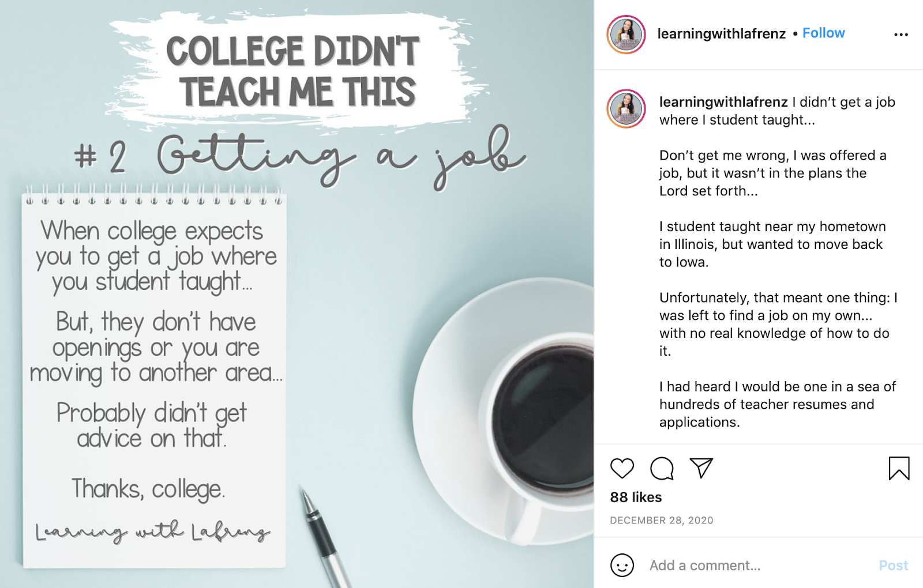The image size is (923, 588).
Task: Share the post using the paper plane icon
Action: click(701, 468)
